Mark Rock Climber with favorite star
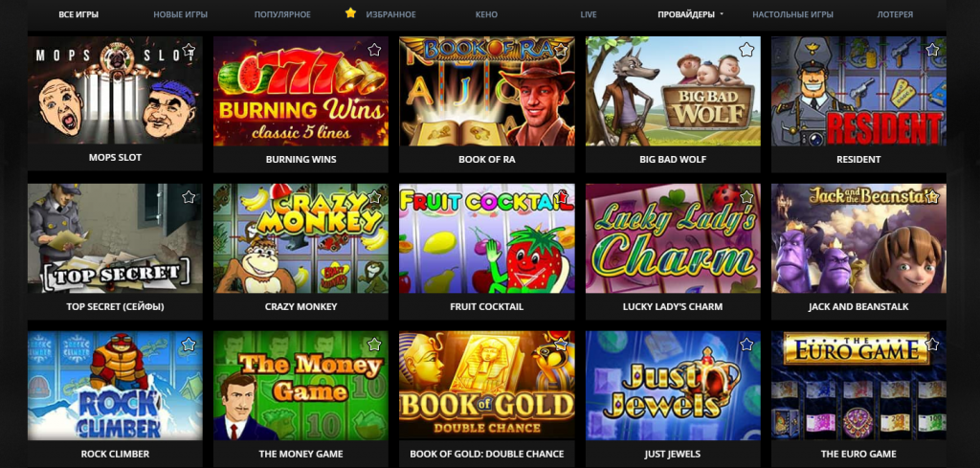The width and height of the screenshot is (980, 468). [189, 345]
